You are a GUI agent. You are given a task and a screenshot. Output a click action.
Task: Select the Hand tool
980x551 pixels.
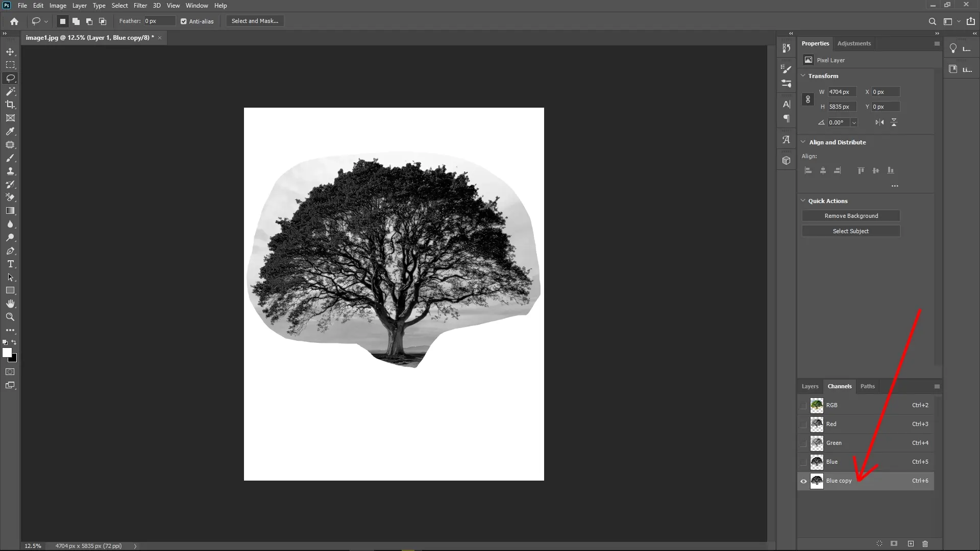click(10, 303)
